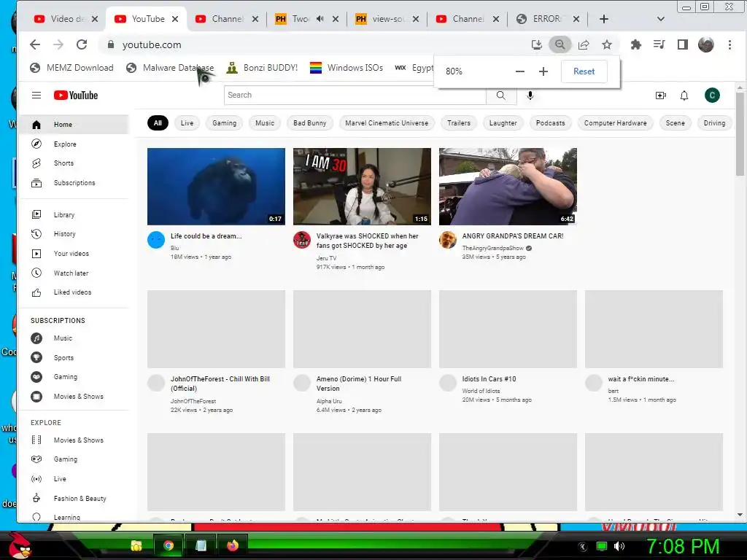Select the Bad Bunny filter chip
747x560 pixels.
[x=309, y=122]
